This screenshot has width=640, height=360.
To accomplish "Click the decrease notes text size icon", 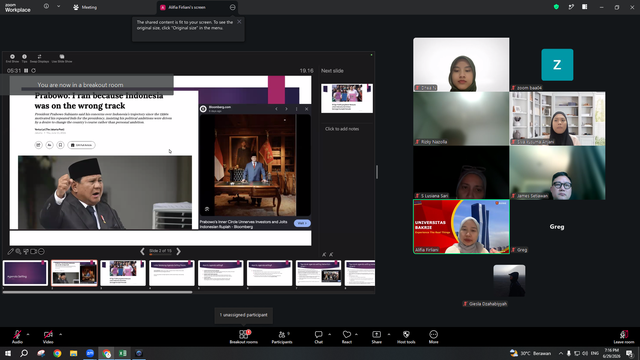I will pyautogui.click(x=324, y=255).
